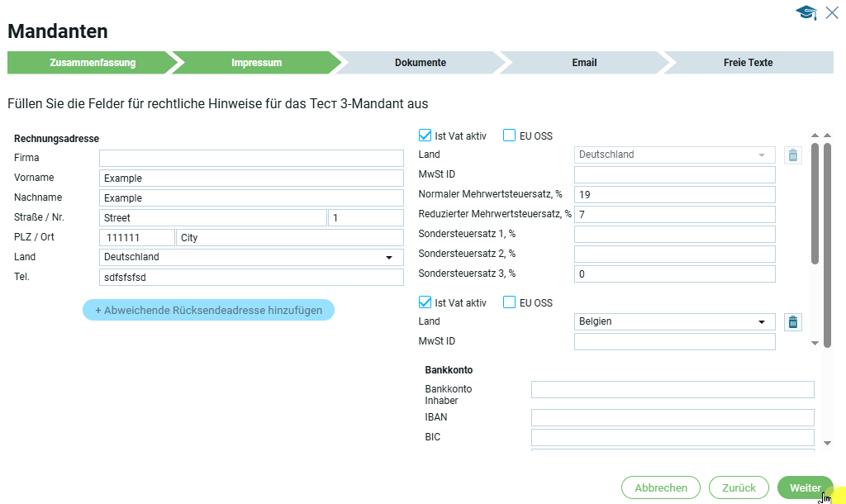Click '+ Abweichende Rücksendeadresse hinzufügen' button
Screen dimensions: 846x504
coord(208,310)
